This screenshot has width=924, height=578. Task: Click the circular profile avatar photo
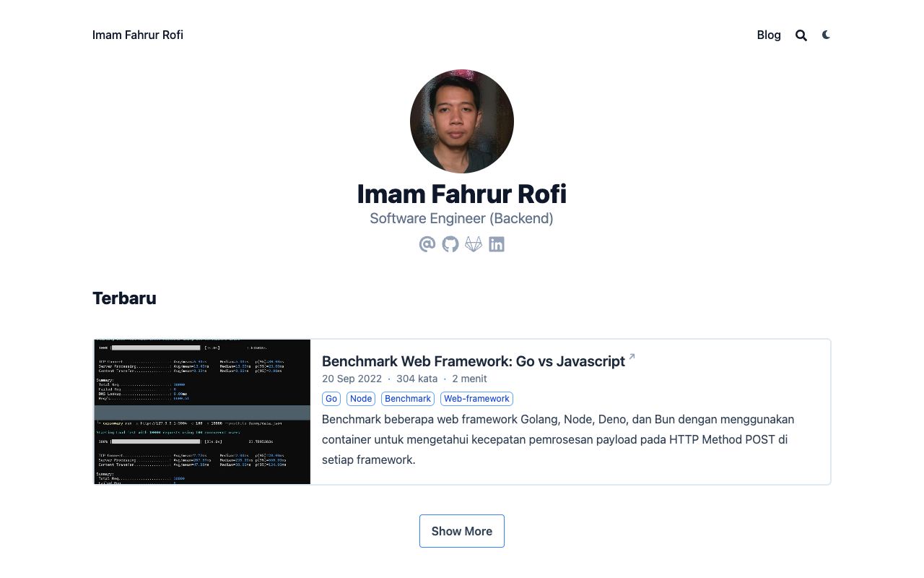coord(462,121)
